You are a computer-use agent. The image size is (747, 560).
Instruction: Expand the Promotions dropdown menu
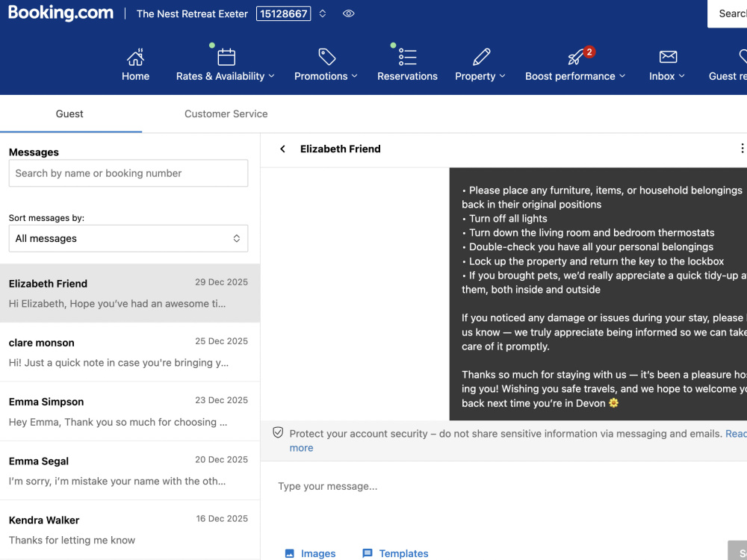click(354, 76)
